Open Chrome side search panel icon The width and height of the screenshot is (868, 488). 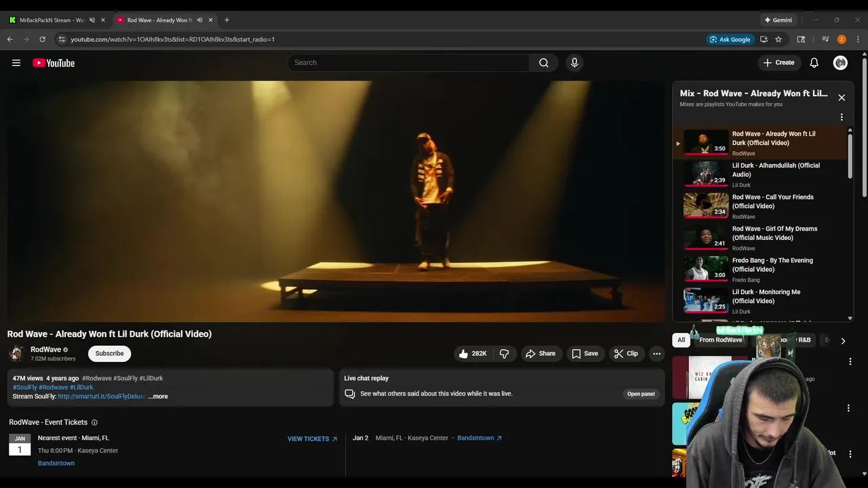click(x=801, y=39)
